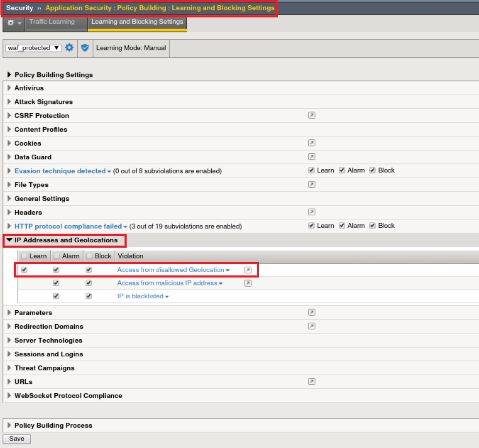Check the Learn column header checkbox
Viewport: 479px width, 448px height.
[x=24, y=256]
